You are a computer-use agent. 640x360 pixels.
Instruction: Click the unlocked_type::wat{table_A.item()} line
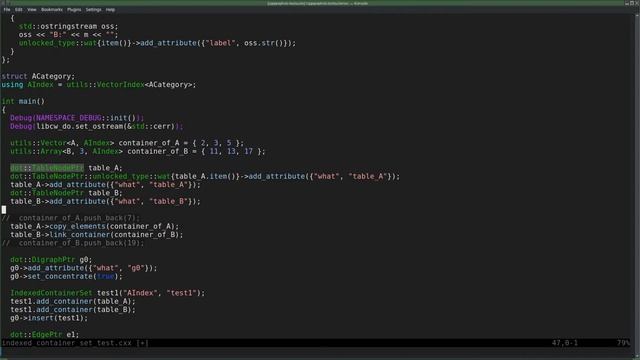(205, 176)
